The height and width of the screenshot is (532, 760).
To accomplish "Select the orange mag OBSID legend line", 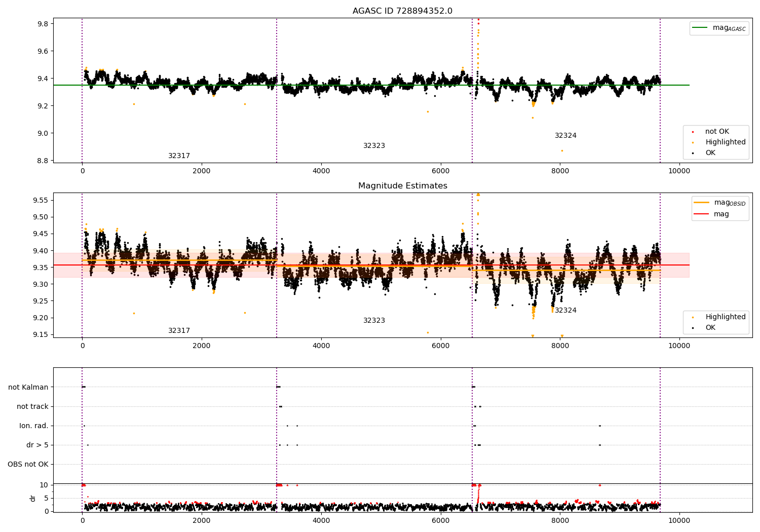I will [x=702, y=203].
